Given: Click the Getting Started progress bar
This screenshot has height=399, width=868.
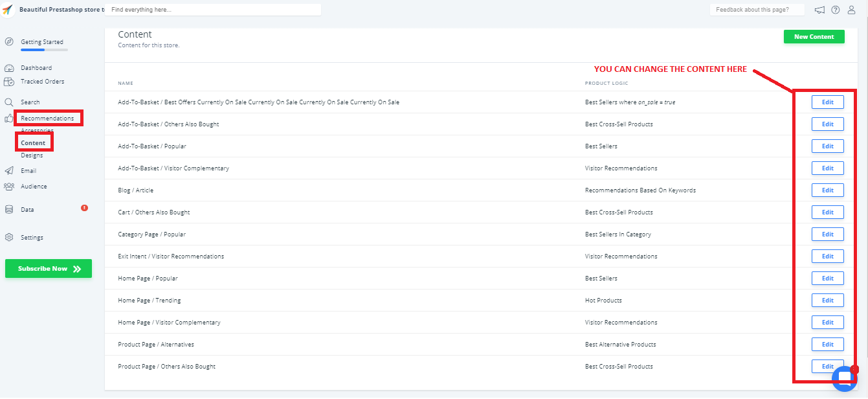Looking at the screenshot, I should coord(44,50).
